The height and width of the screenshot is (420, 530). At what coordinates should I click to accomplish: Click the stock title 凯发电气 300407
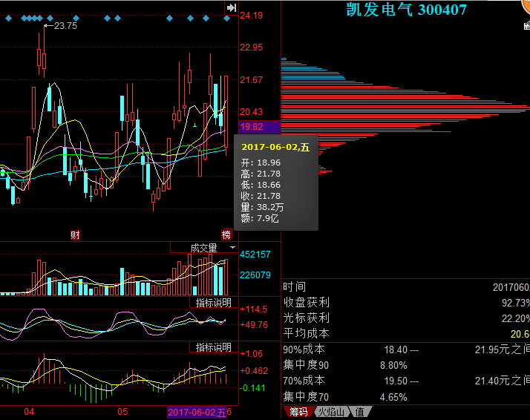407,10
